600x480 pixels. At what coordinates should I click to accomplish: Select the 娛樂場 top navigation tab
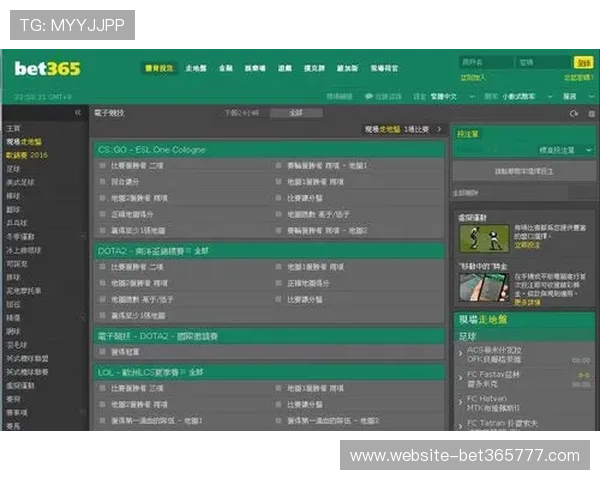[255, 68]
